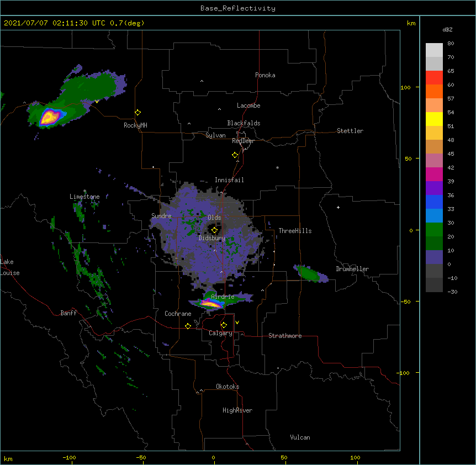Pick the red 60-65 dBZ legend swatch

434,78
